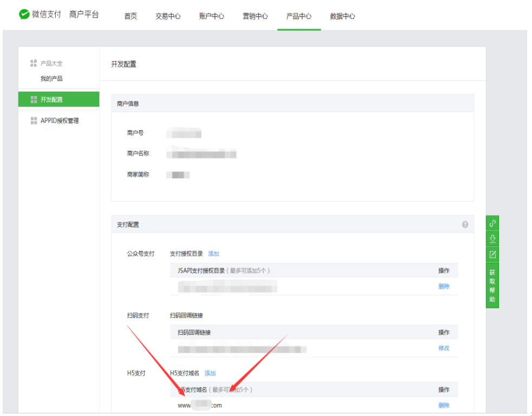Open the question mark help icon in 支付配置
Viewport: 532px width, 416px height.
(x=465, y=225)
